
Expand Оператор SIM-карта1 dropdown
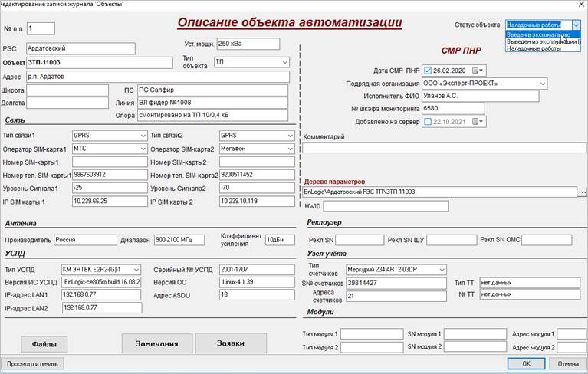[143, 149]
